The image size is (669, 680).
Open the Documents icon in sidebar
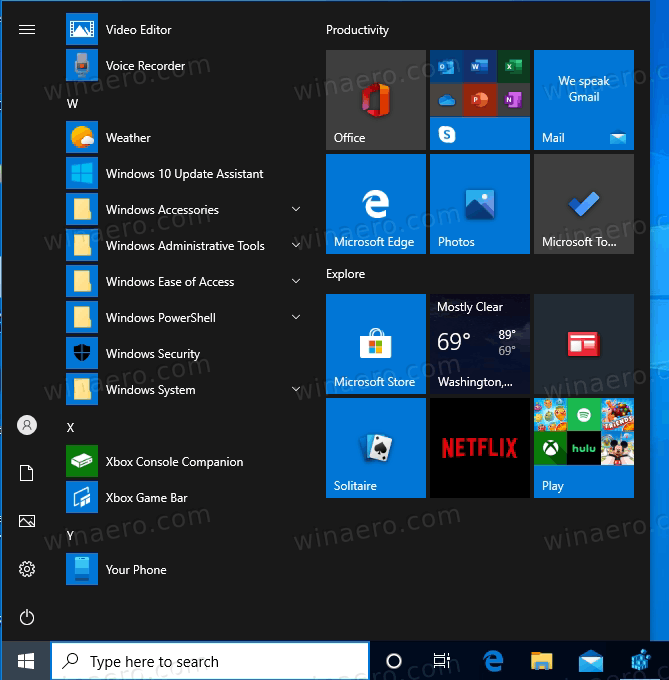click(x=27, y=473)
